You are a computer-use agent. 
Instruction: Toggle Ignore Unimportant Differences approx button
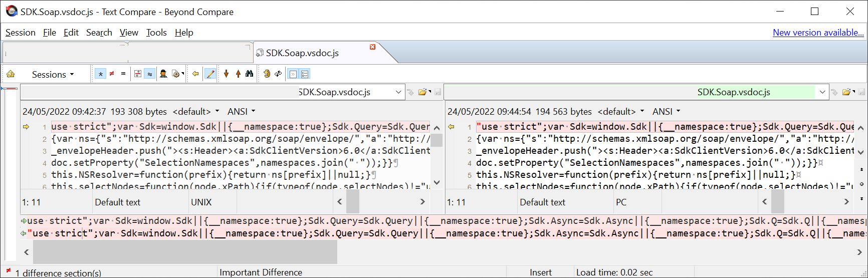(149, 74)
